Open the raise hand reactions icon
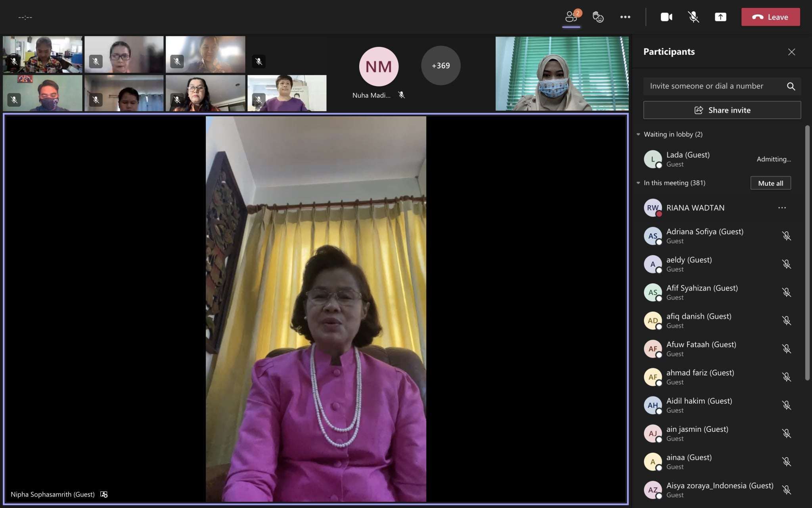This screenshot has width=812, height=508. pyautogui.click(x=598, y=17)
